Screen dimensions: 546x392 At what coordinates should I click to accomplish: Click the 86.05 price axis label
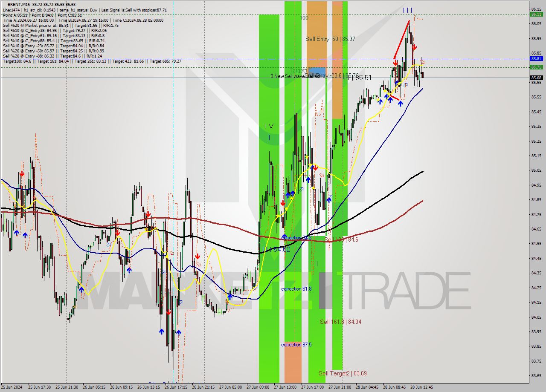[x=536, y=24]
